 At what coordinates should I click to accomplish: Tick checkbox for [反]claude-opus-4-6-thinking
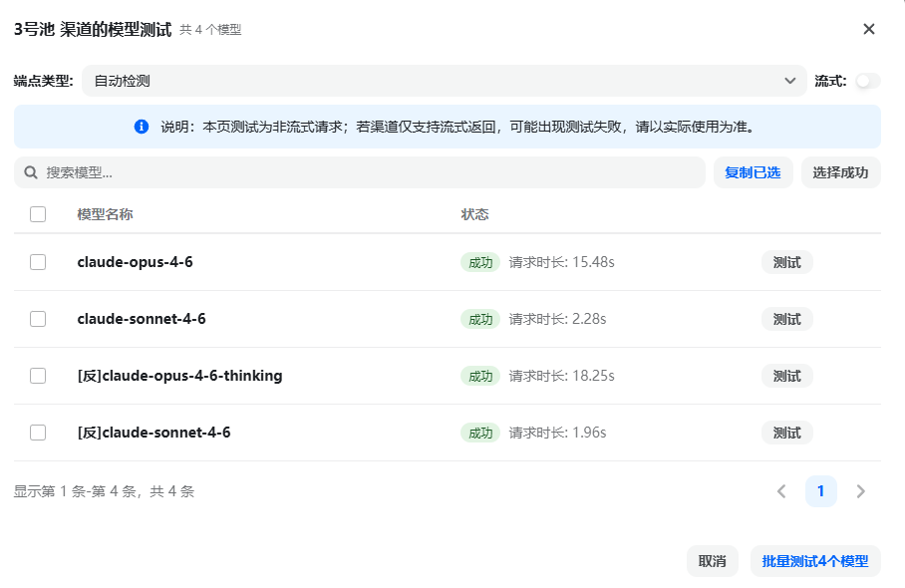coord(38,376)
